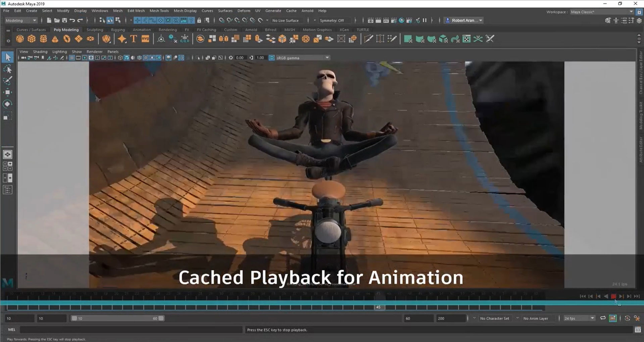Open the viewport Shading menu
Image resolution: width=644 pixels, height=342 pixels.
[x=40, y=52]
